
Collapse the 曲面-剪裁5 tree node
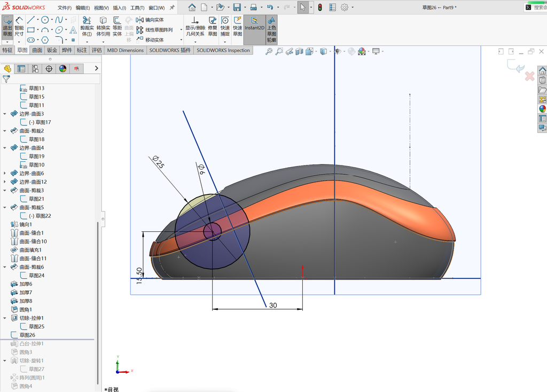click(x=4, y=207)
